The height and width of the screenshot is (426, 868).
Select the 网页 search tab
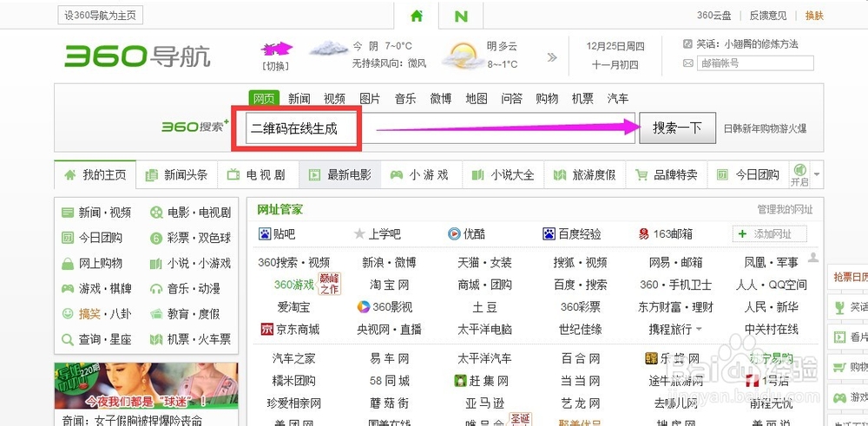point(264,99)
